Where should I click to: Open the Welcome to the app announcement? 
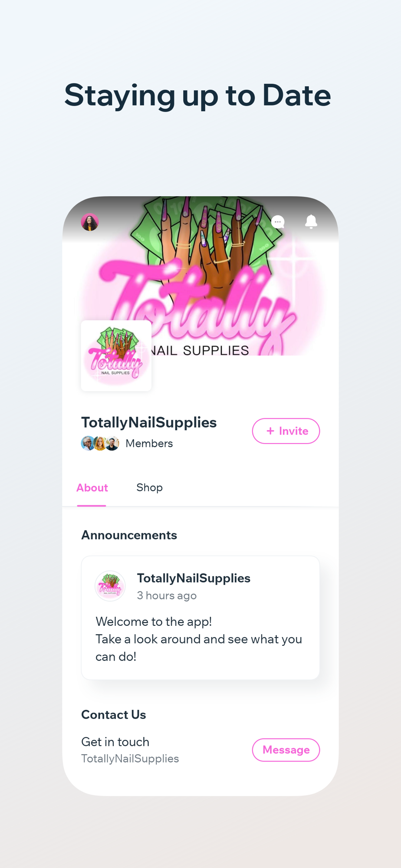(x=200, y=618)
